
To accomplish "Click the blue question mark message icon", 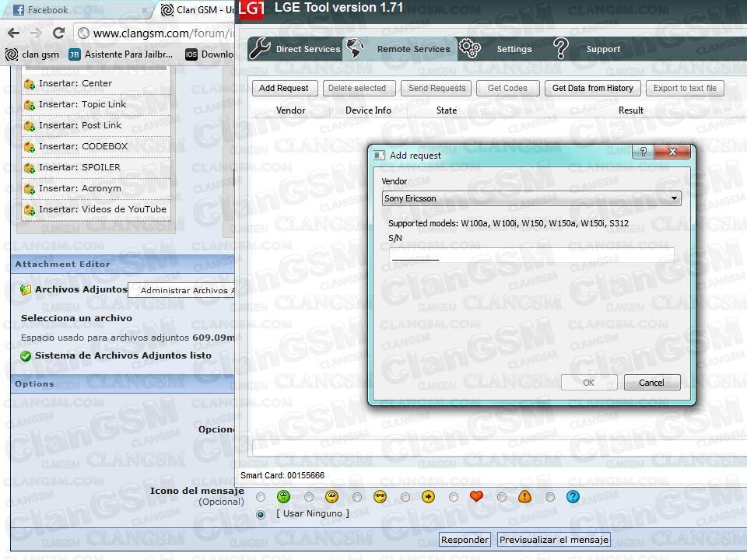I will (x=573, y=497).
